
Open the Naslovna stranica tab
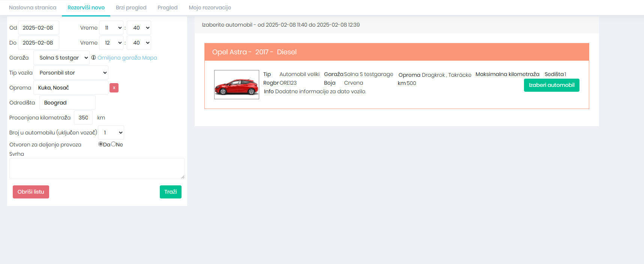(33, 7)
